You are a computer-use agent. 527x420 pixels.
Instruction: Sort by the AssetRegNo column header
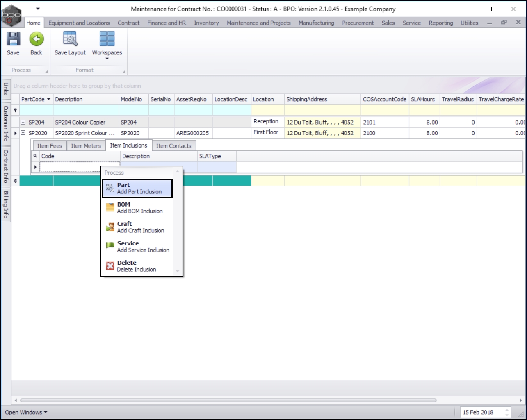click(193, 99)
